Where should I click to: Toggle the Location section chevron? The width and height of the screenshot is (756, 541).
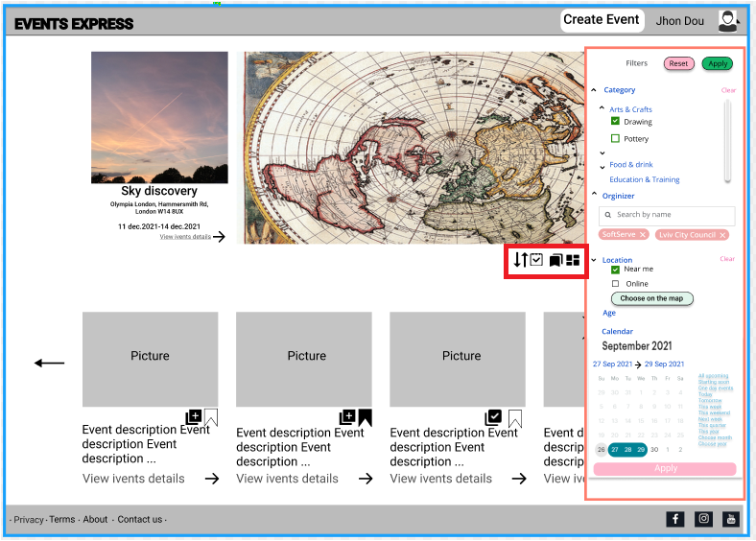point(594,260)
